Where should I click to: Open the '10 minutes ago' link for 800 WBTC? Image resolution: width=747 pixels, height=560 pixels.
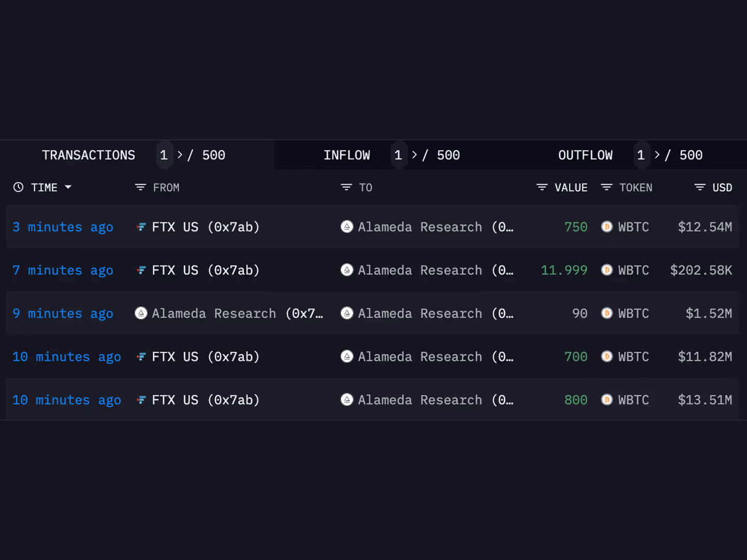click(x=67, y=400)
